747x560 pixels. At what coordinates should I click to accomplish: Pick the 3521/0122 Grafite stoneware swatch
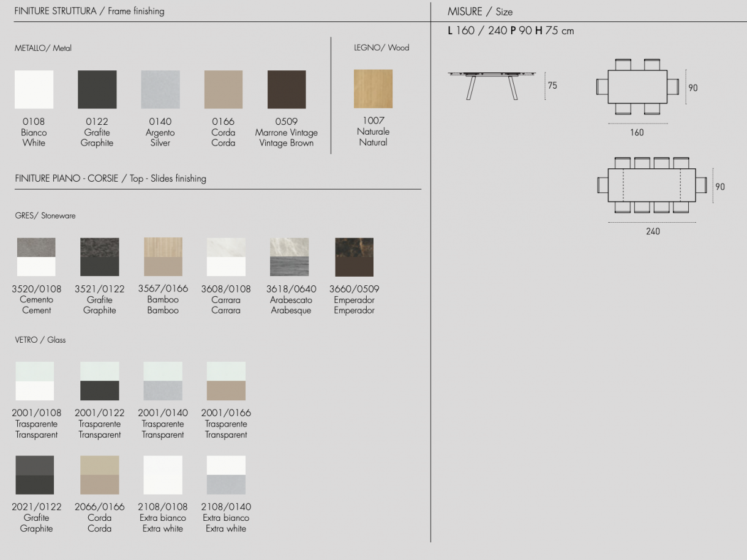[x=100, y=257]
